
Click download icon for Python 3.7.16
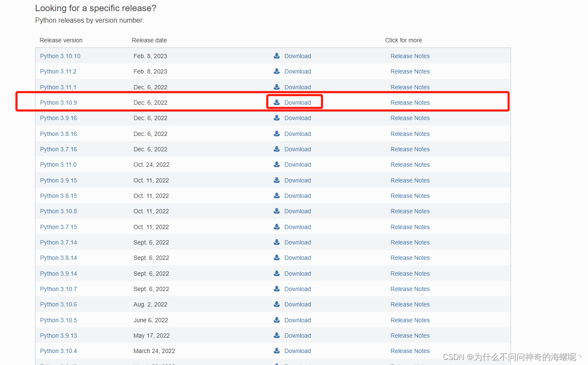click(x=277, y=149)
